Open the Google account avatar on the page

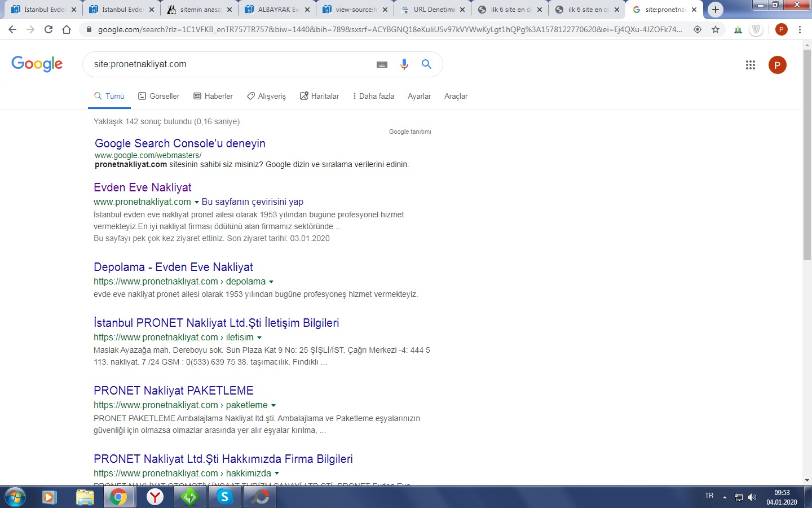pyautogui.click(x=777, y=65)
